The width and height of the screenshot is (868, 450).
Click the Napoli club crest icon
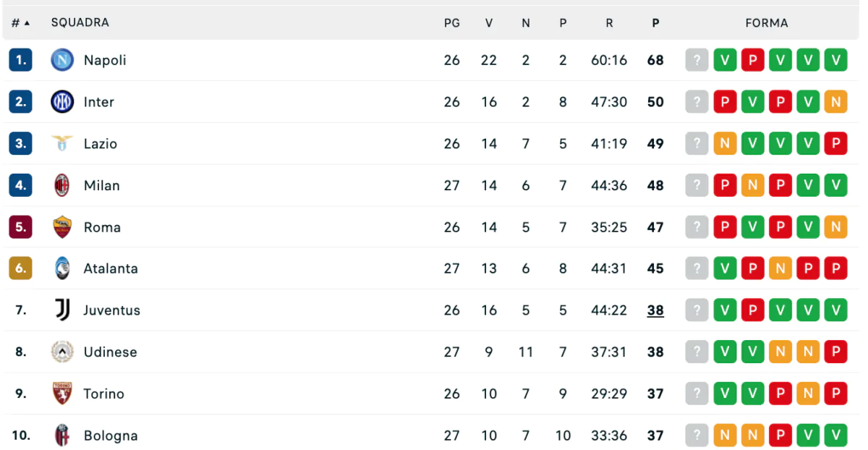[x=62, y=60]
